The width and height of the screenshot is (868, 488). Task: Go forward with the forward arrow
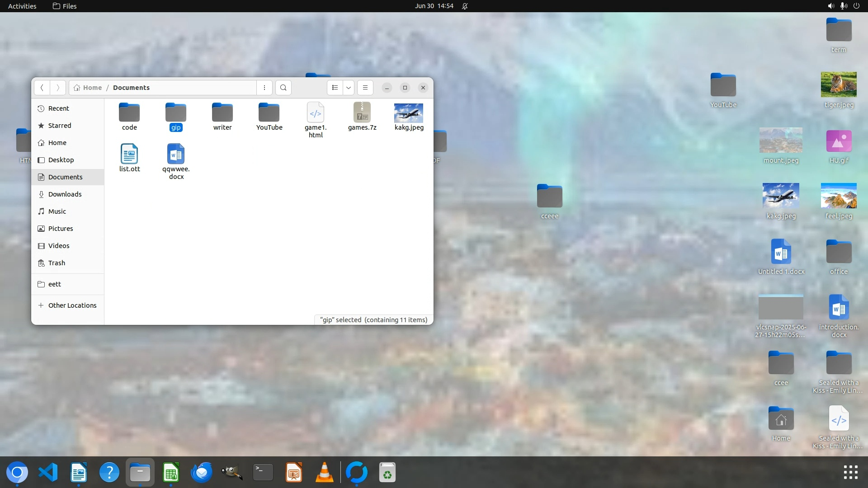click(58, 88)
